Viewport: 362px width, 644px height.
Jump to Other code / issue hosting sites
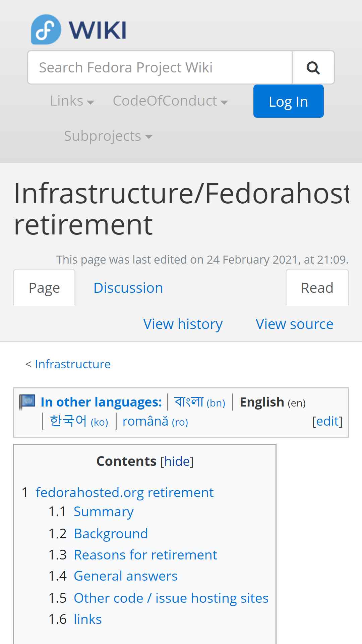point(171,598)
